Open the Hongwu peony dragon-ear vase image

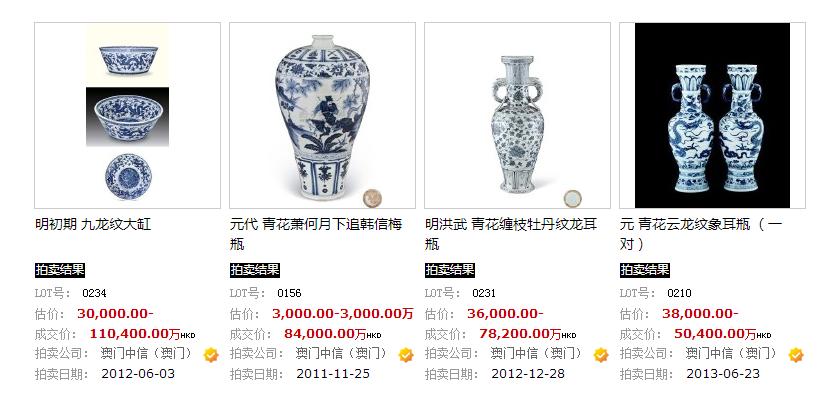point(517,115)
